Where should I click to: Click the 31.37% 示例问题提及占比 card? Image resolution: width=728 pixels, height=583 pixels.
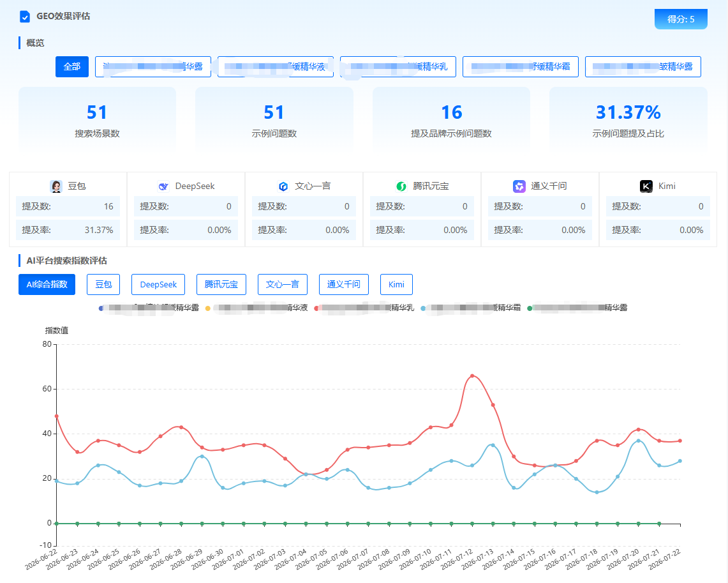(628, 119)
